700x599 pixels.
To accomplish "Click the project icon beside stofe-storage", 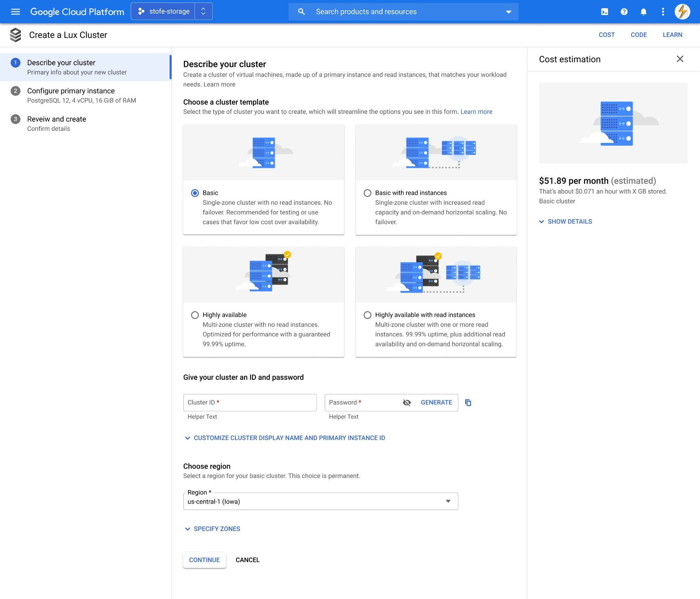I will tap(141, 11).
